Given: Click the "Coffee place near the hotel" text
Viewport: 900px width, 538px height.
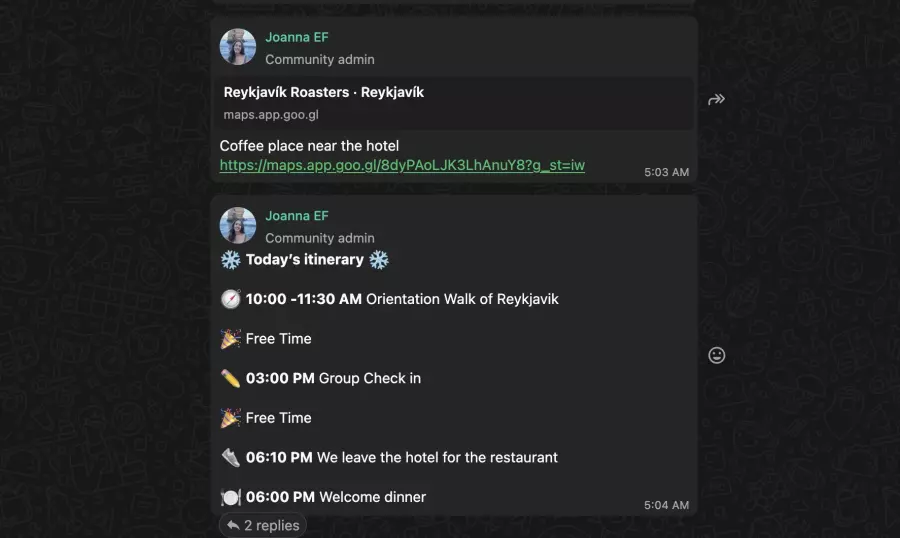Looking at the screenshot, I should point(309,146).
